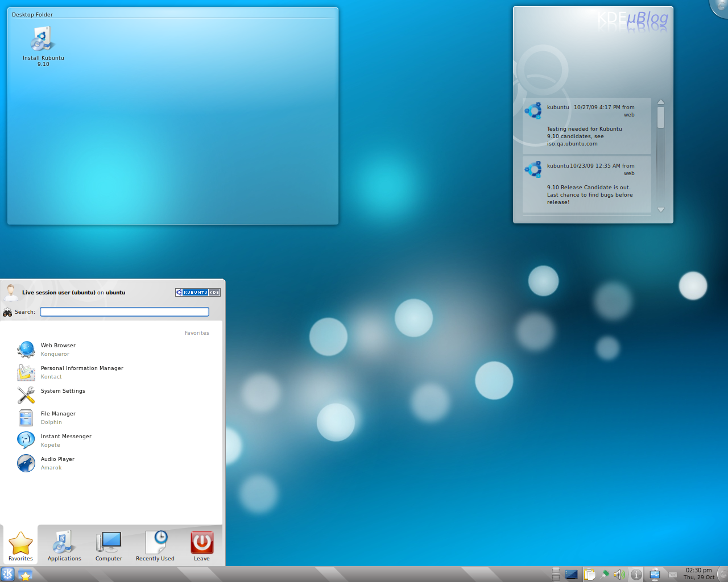Open the Klipper clipboard tray icon

pos(590,575)
